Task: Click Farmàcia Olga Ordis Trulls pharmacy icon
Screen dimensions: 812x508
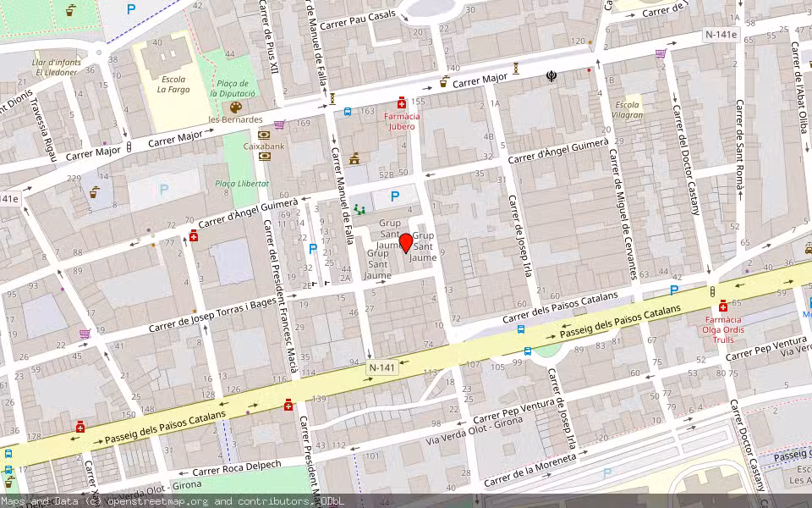Action: pyautogui.click(x=723, y=306)
